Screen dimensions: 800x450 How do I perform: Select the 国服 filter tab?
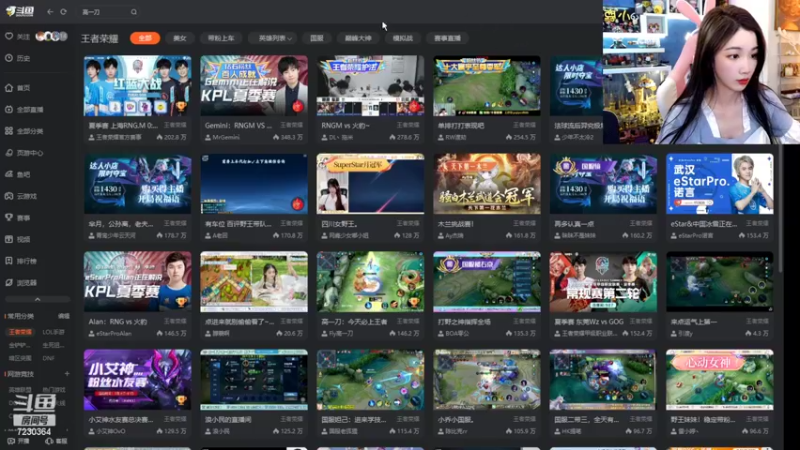[317, 38]
